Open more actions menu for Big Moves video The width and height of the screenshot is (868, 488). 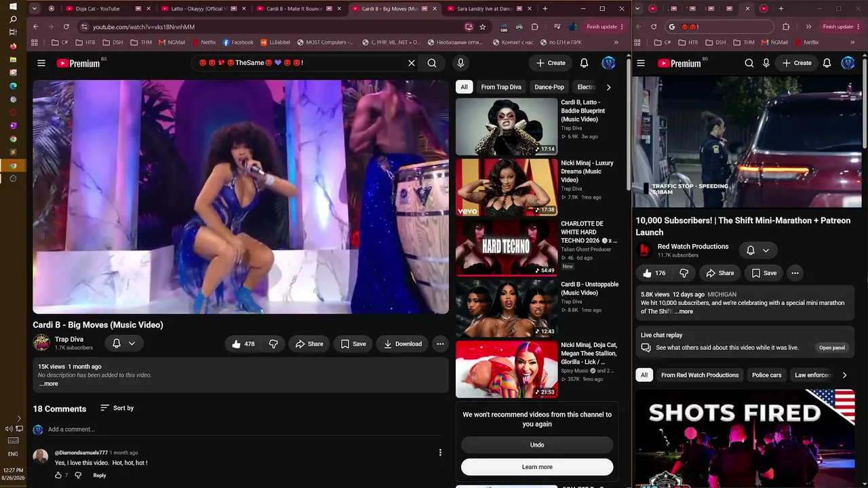440,344
